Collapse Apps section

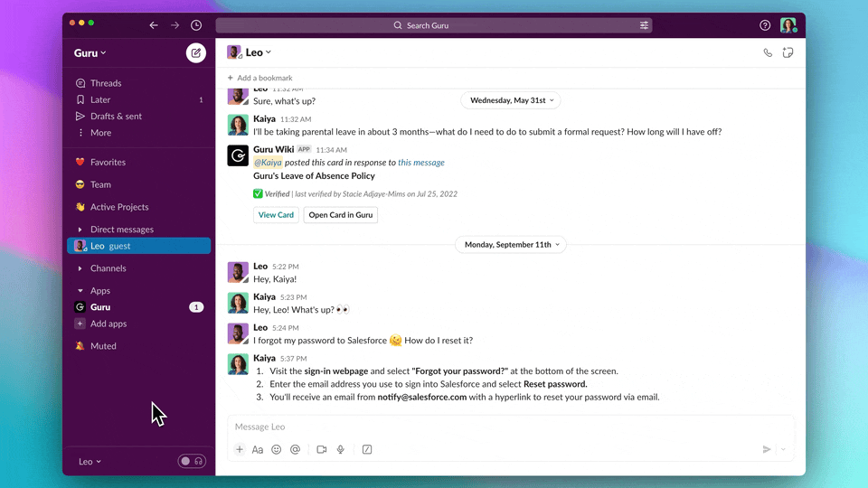pyautogui.click(x=80, y=290)
